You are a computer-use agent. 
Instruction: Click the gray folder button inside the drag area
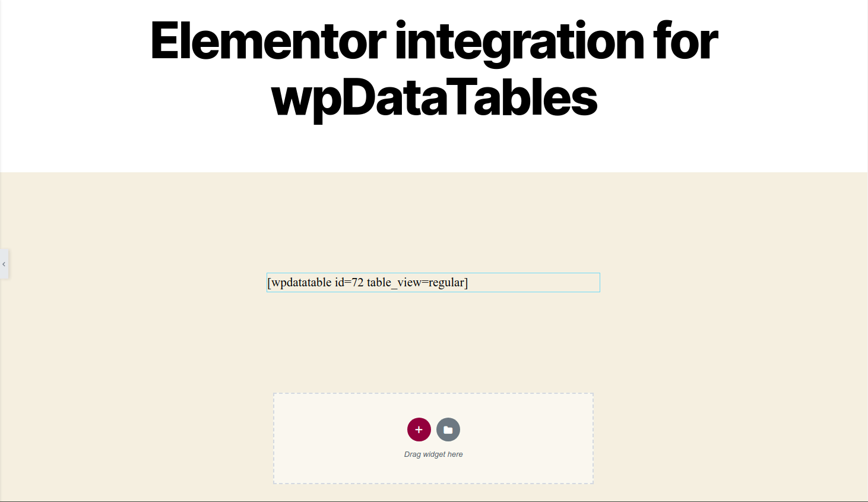(448, 429)
